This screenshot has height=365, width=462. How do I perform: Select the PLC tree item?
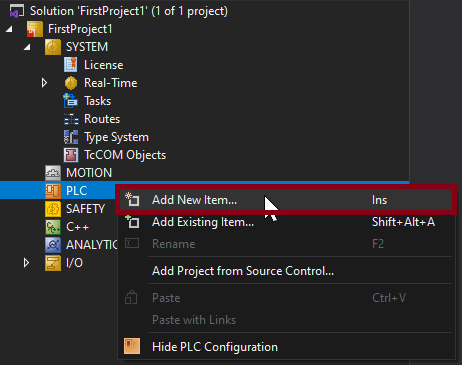76,191
